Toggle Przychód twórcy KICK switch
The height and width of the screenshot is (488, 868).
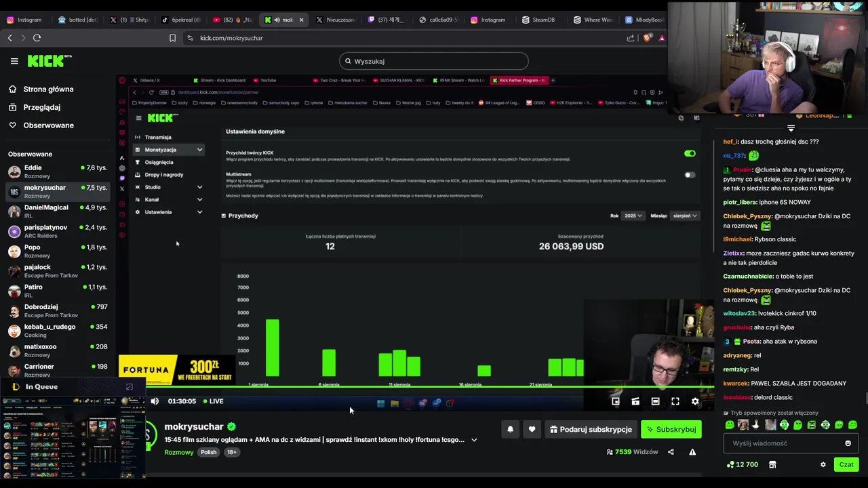point(690,153)
